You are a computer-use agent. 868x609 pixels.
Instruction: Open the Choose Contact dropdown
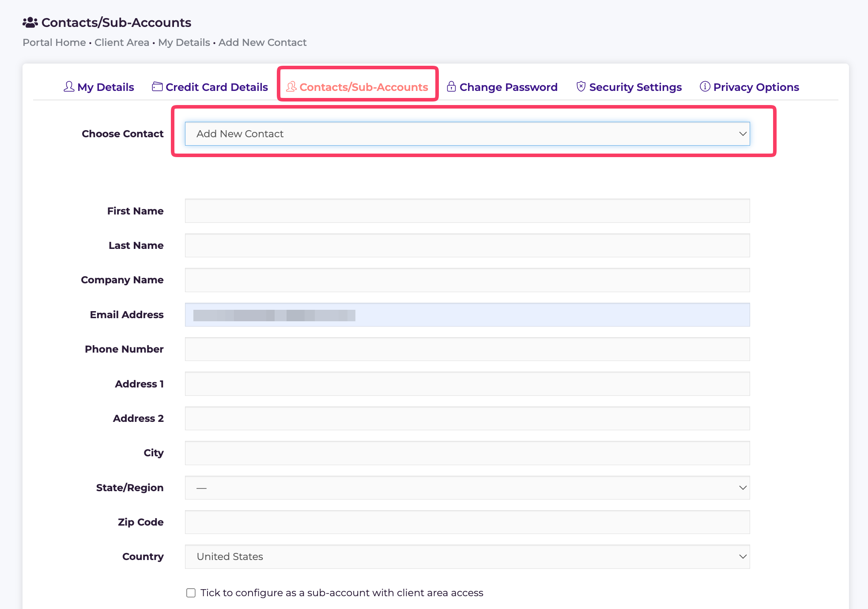pos(467,134)
